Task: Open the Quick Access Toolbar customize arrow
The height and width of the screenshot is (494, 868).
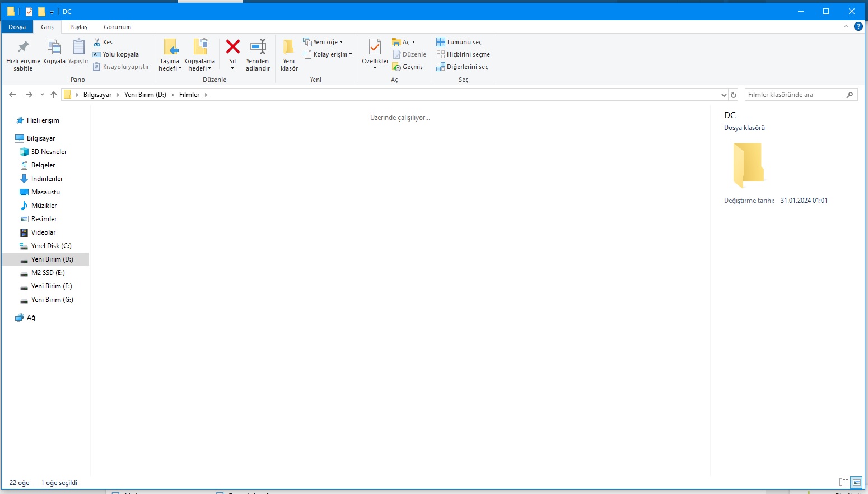Action: [52, 12]
